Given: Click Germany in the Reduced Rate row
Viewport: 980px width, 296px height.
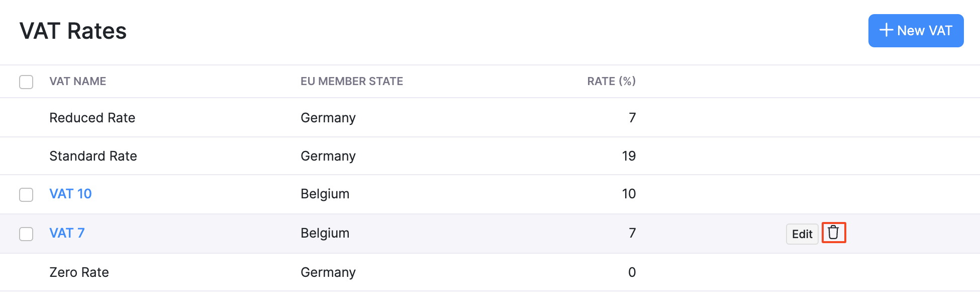Looking at the screenshot, I should [x=328, y=118].
